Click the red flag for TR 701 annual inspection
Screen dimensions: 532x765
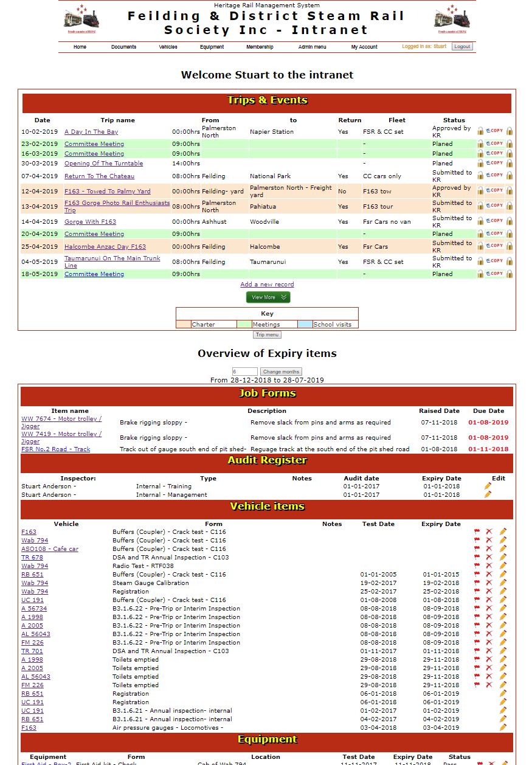[x=477, y=651]
